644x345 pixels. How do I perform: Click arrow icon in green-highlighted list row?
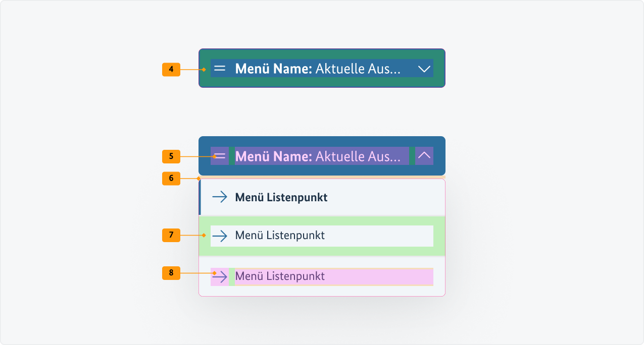pyautogui.click(x=220, y=236)
